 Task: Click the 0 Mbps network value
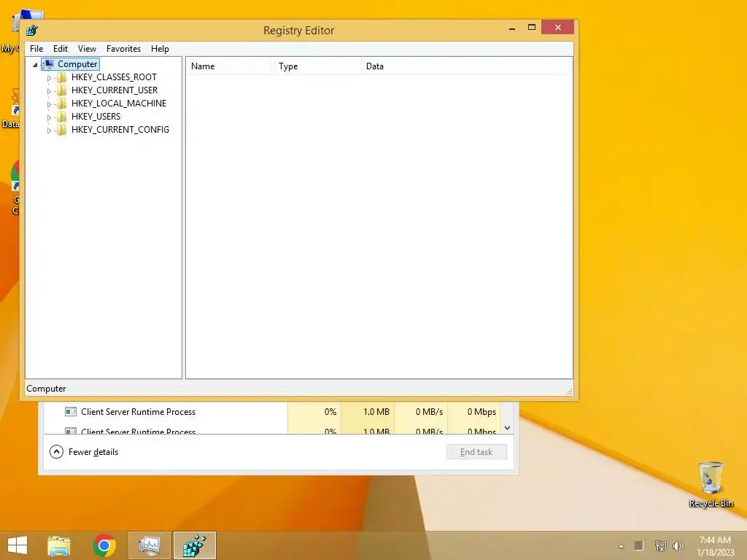(x=481, y=412)
